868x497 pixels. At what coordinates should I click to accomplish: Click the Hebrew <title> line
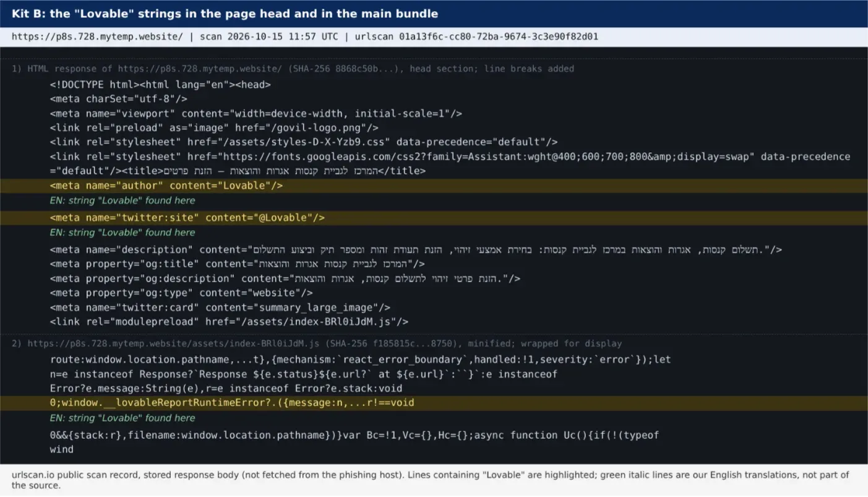pyautogui.click(x=238, y=171)
